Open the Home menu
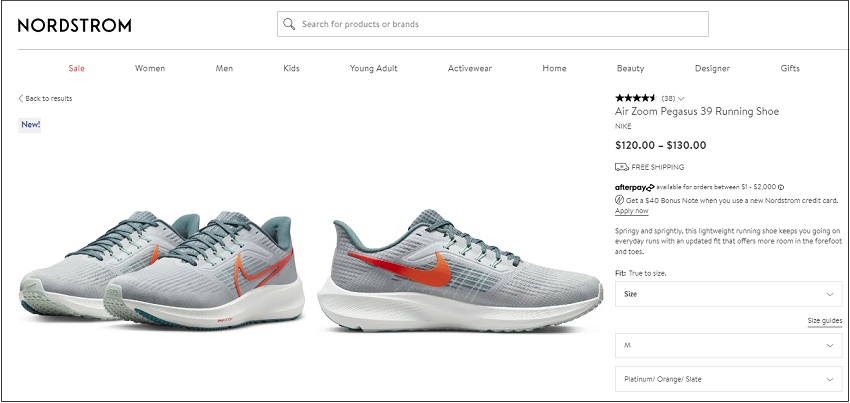Image resolution: width=850 pixels, height=403 pixels. (x=554, y=68)
